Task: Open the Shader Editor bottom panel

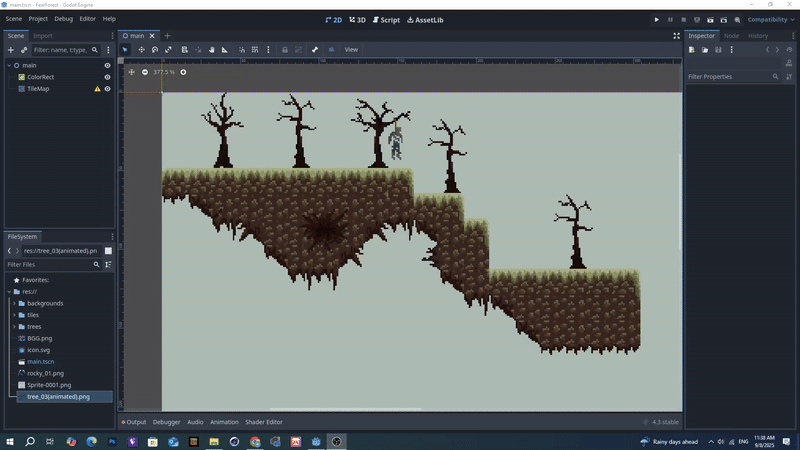Action: 264,422
